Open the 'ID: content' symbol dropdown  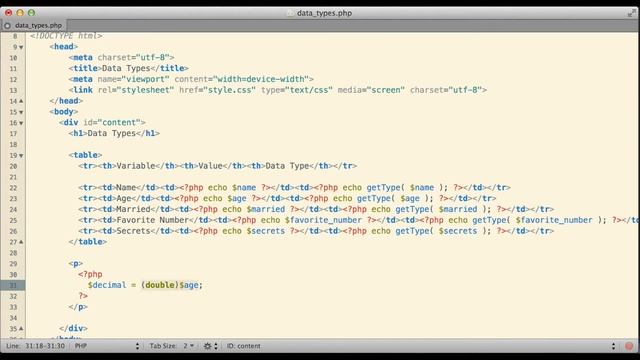tap(420, 346)
